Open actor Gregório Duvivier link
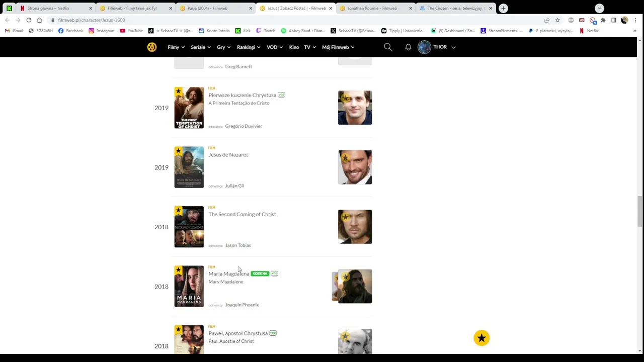The width and height of the screenshot is (644, 362). pos(244,126)
